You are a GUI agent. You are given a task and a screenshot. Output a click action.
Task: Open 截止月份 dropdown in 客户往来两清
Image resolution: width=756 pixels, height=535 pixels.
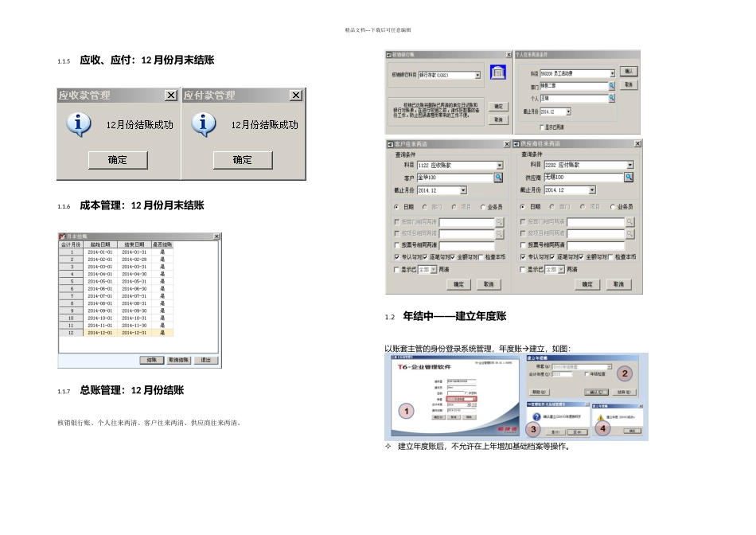click(x=463, y=190)
